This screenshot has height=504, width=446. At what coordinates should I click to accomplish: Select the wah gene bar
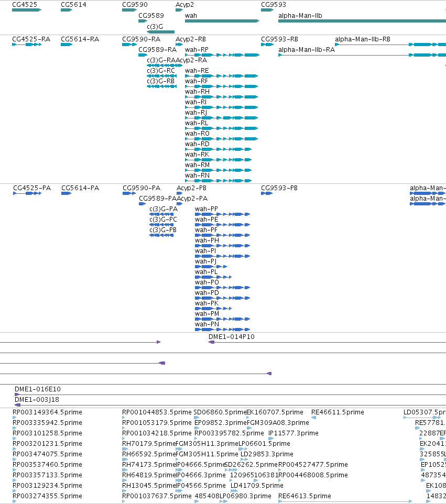(x=222, y=21)
